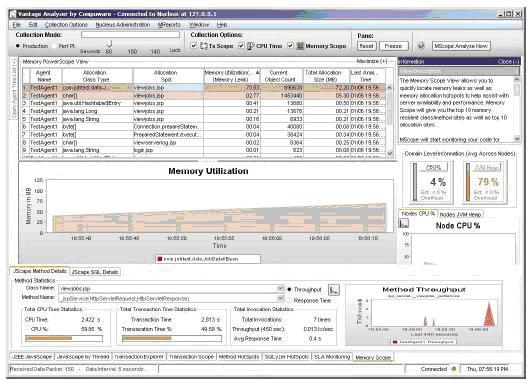Open the Window menu
The height and width of the screenshot is (387, 531).
click(199, 25)
